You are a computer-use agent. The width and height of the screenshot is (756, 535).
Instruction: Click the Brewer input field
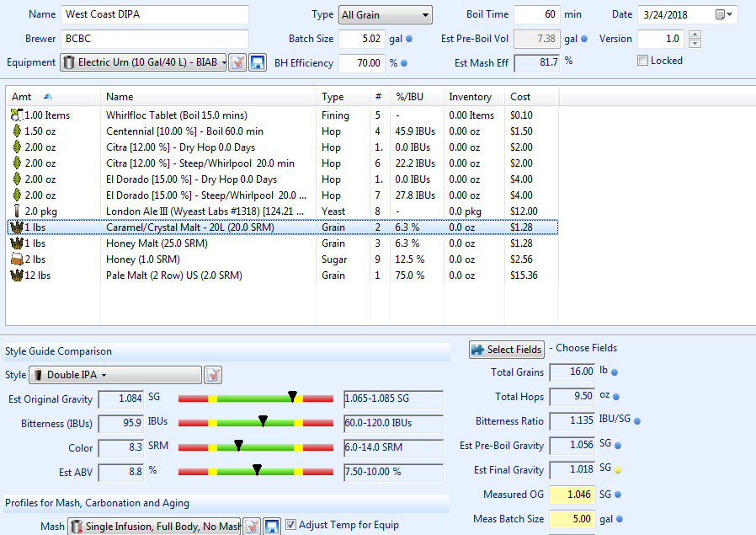click(155, 39)
